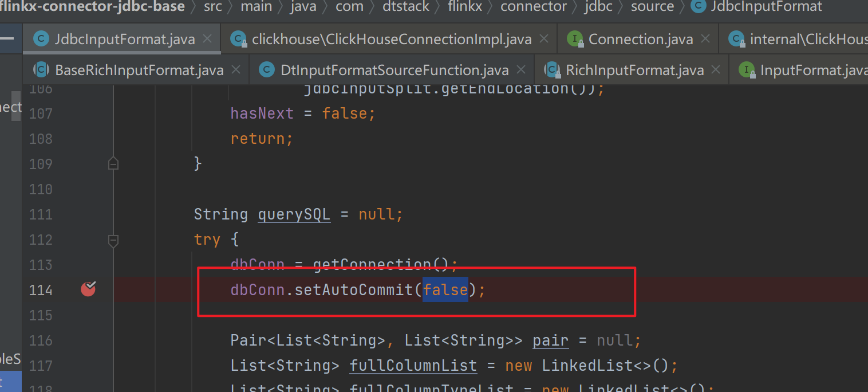Collapse the method using the fold arrow at line 109
Image resolution: width=868 pixels, height=392 pixels.
point(113,163)
